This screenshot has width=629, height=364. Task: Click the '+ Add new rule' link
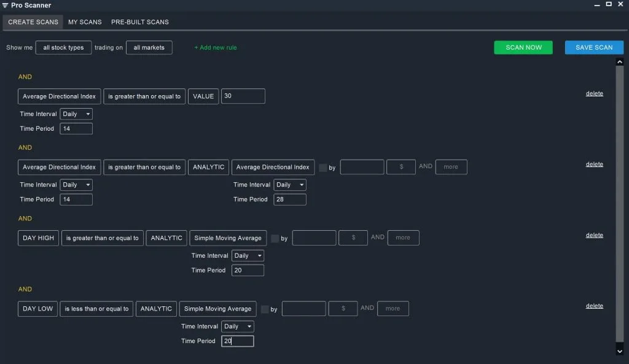216,47
